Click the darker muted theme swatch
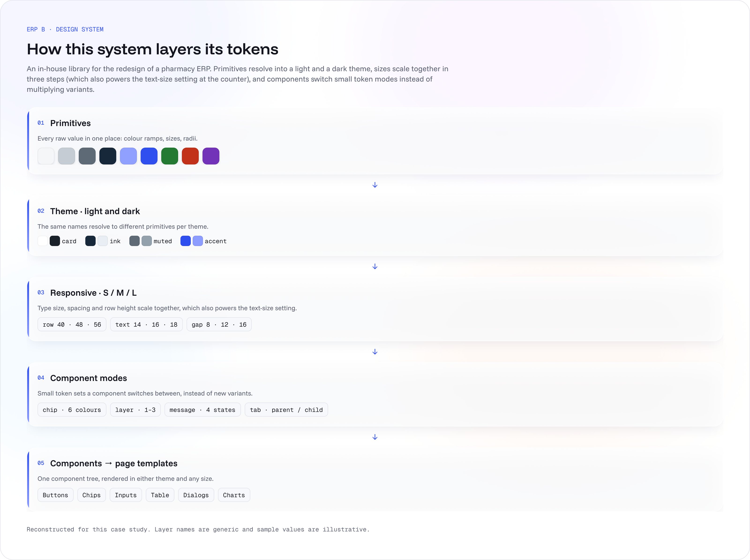This screenshot has width=750, height=560. point(135,241)
